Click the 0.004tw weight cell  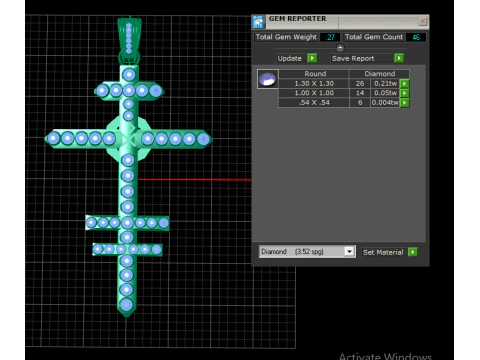385,103
